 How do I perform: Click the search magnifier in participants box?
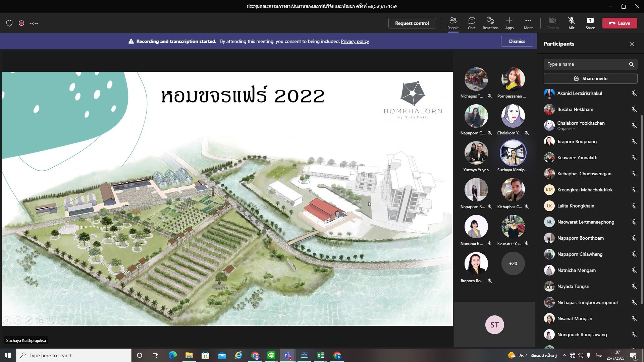click(x=631, y=64)
